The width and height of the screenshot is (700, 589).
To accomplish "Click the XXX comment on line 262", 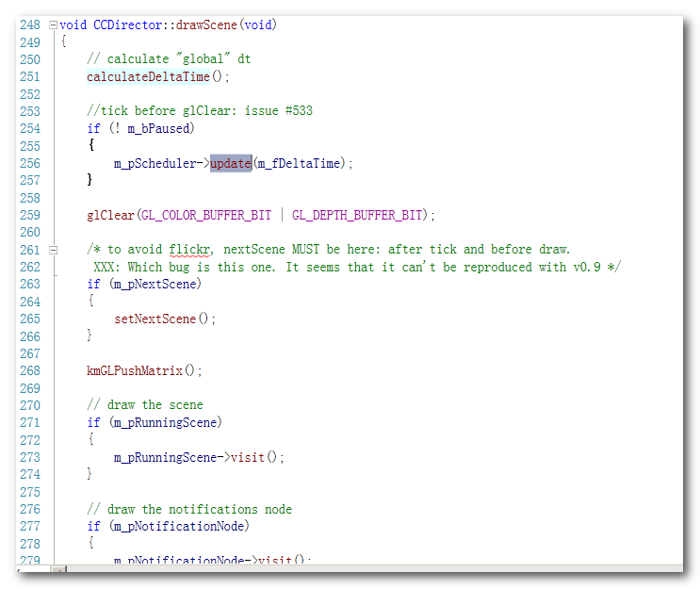I will click(357, 267).
